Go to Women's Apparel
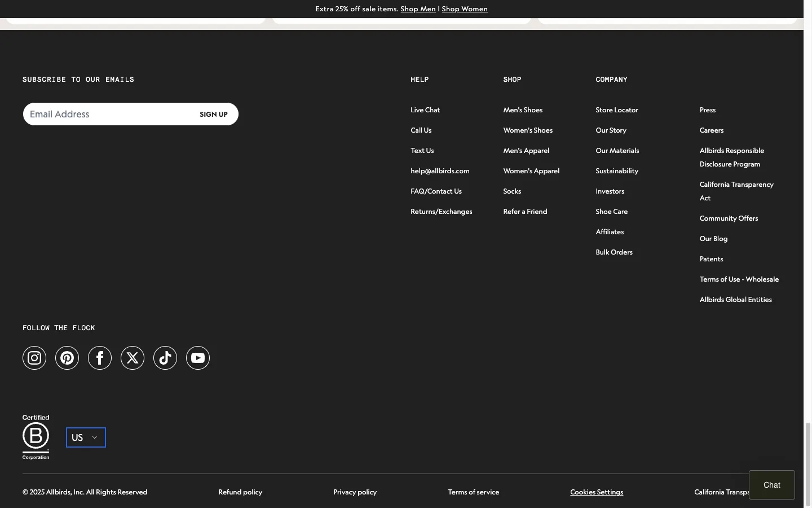Image resolution: width=812 pixels, height=508 pixels. point(531,171)
